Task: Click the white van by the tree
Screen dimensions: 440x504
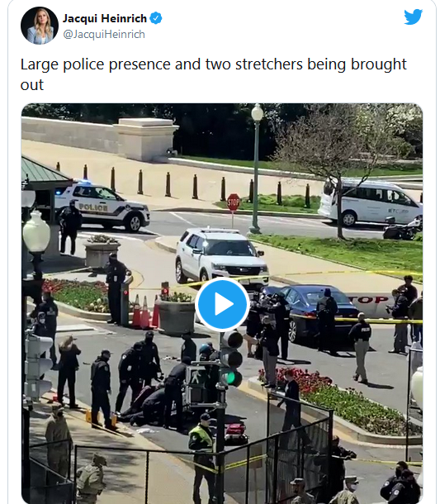Action: pyautogui.click(x=370, y=202)
